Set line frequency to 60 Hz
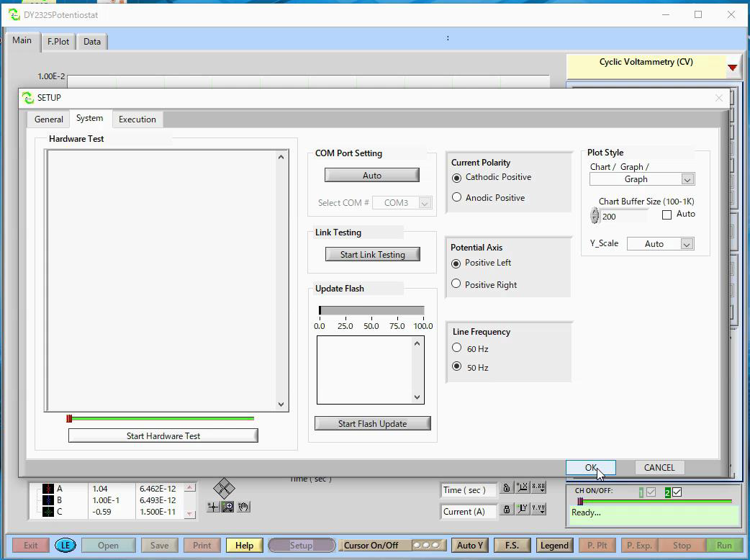This screenshot has width=750, height=560. [456, 348]
